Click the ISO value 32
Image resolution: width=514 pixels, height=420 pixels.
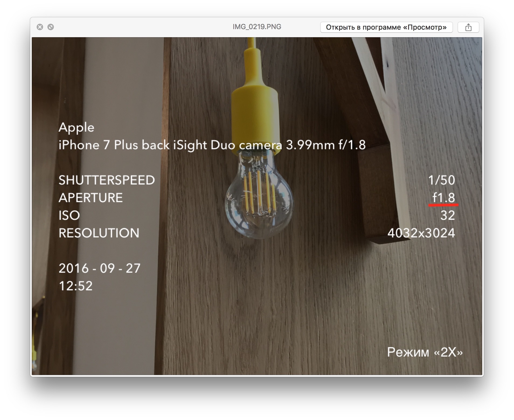coord(447,215)
